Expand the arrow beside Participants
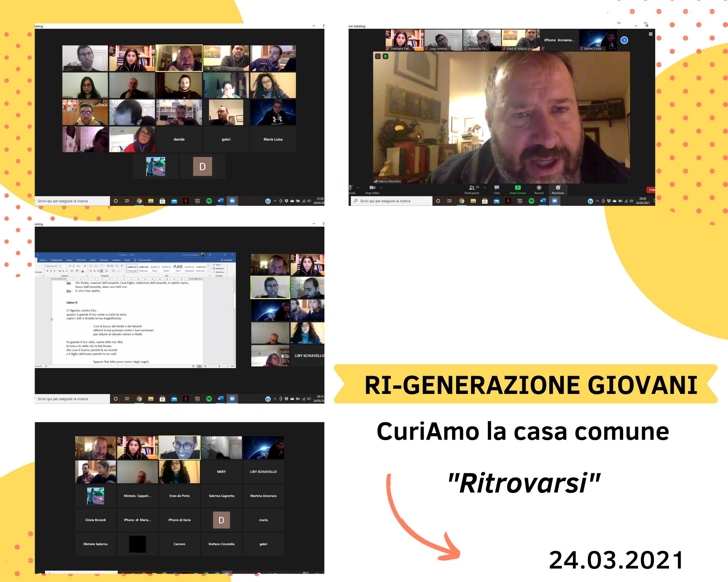728x582 pixels. (x=484, y=188)
